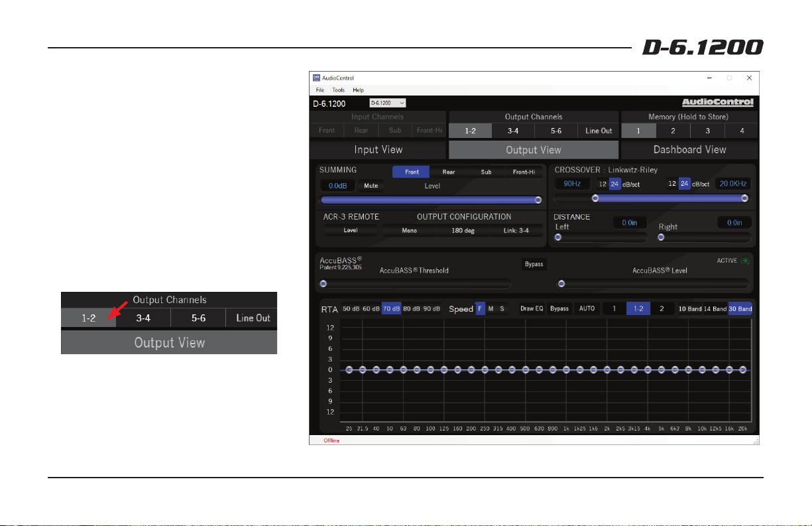The image size is (812, 526).
Task: Adjust the Left distance slider
Action: click(x=601, y=237)
